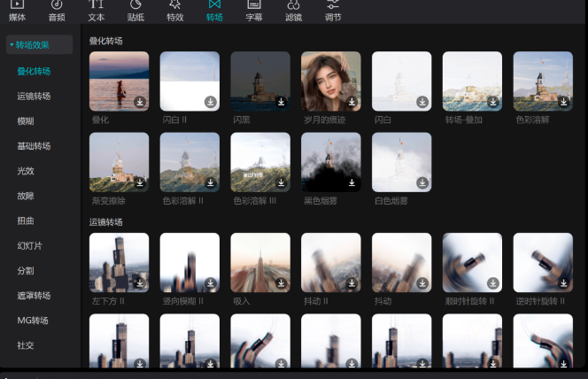Open the 媒体 media tab icon

[17, 5]
